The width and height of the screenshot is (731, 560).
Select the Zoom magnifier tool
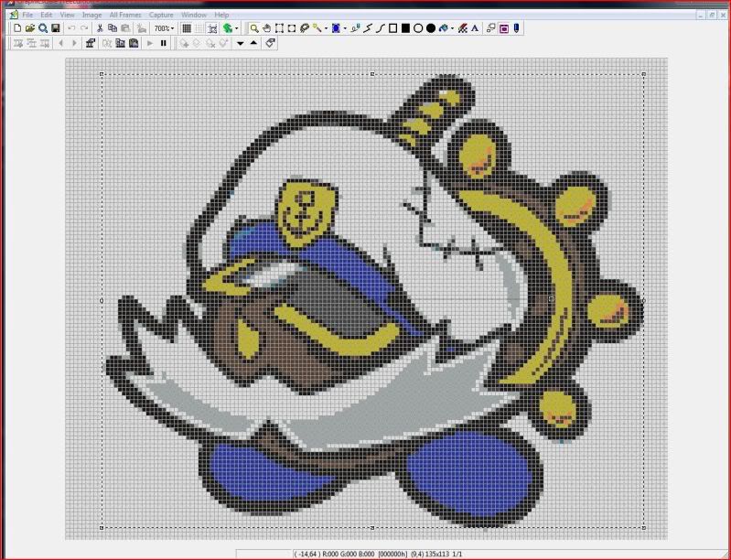point(253,28)
